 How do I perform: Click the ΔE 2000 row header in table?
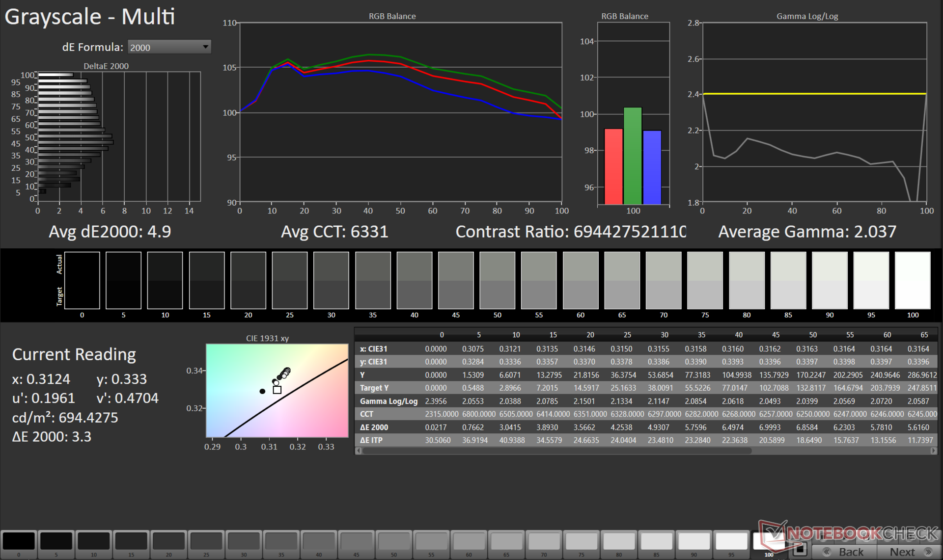(x=374, y=427)
